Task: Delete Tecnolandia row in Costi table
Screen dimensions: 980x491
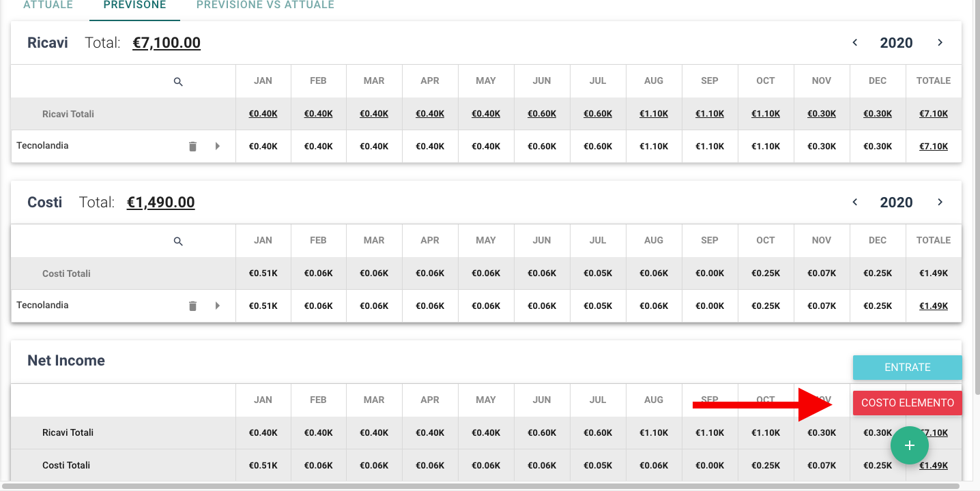Action: click(x=192, y=306)
